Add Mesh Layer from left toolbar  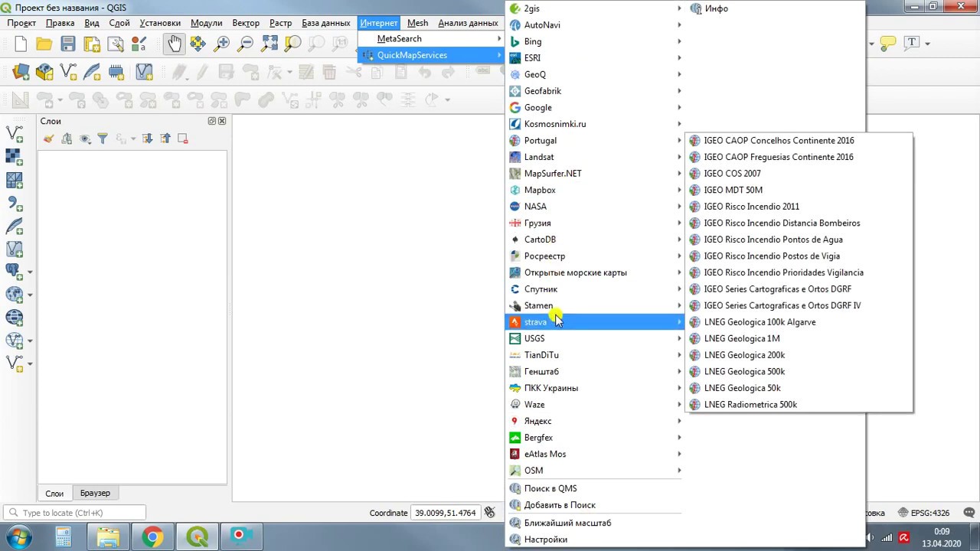[15, 181]
